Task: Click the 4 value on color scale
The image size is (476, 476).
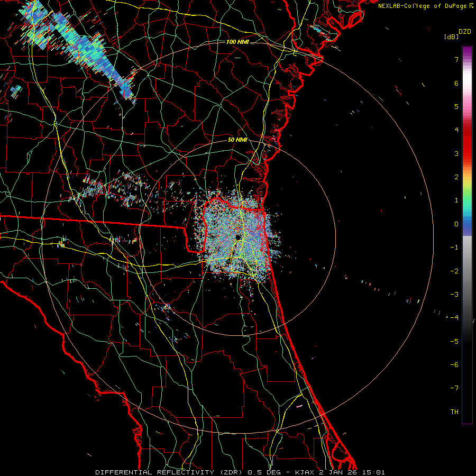Action: pyautogui.click(x=456, y=130)
